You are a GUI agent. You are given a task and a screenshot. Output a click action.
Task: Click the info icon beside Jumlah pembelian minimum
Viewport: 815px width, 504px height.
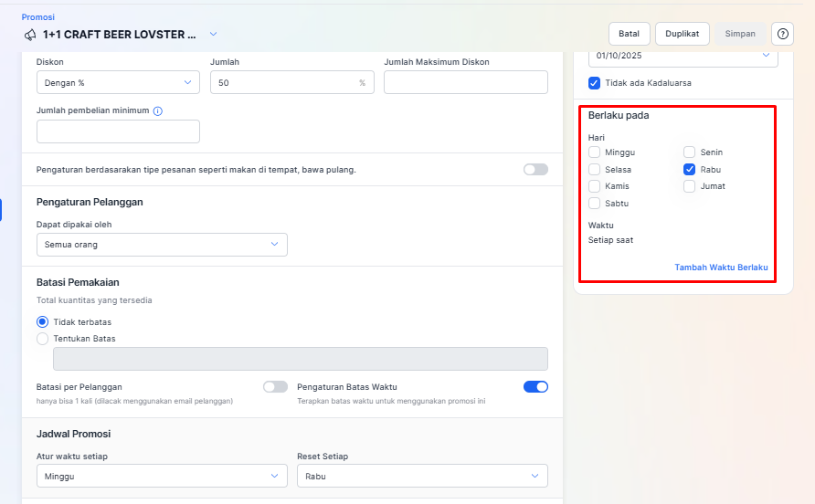[x=157, y=111]
